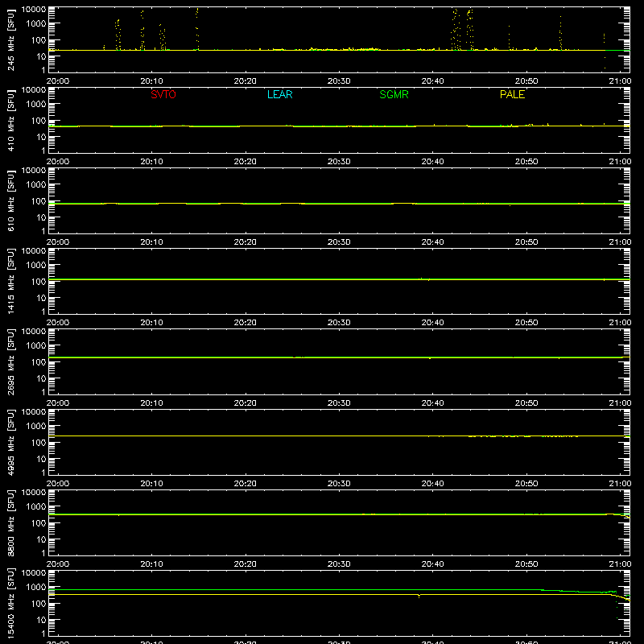Screen dimensions: 644x644
Task: Click the 1000 tick on 15400 MHz axis
Action: pos(35,588)
